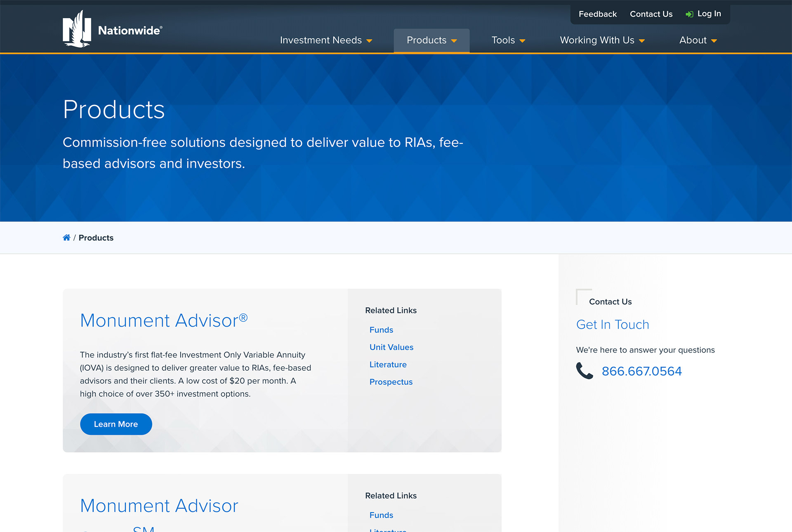Click the home icon in the breadcrumb
792x532 pixels.
tap(66, 238)
